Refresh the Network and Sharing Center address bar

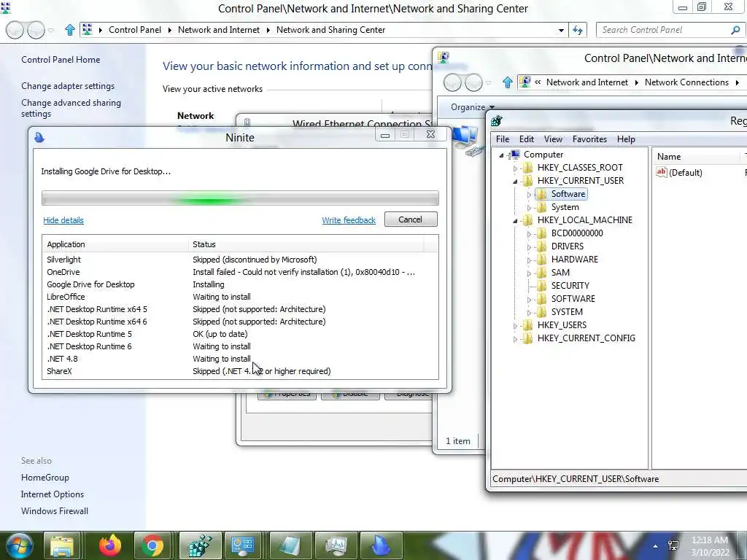point(578,30)
